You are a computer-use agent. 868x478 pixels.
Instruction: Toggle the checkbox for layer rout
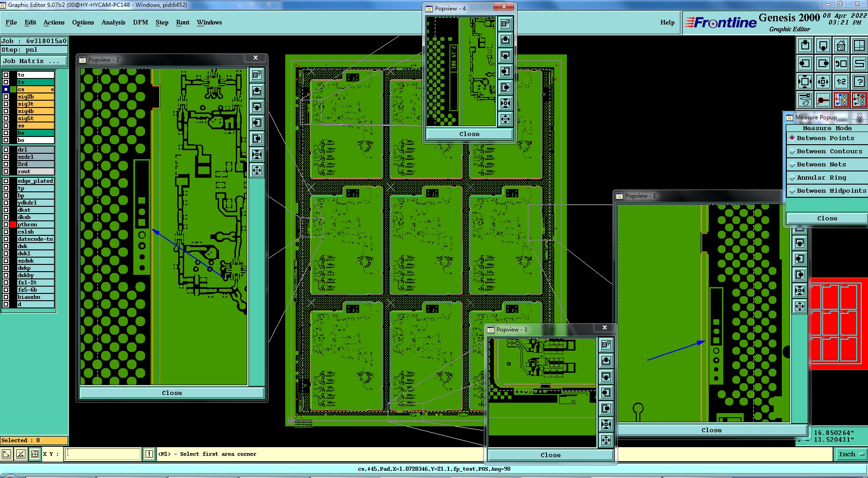coord(6,171)
